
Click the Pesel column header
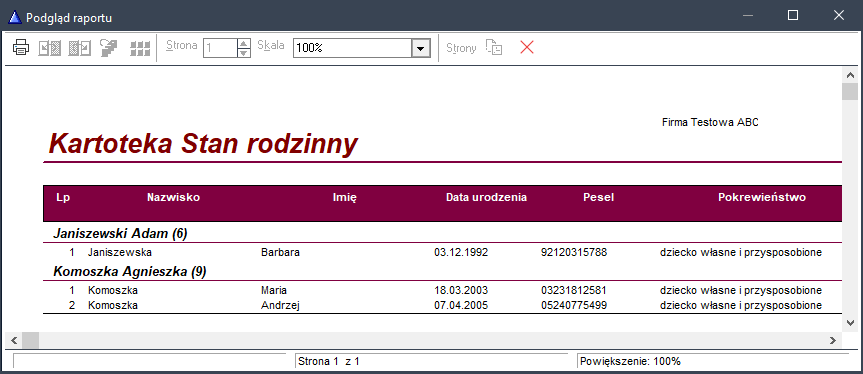click(598, 197)
